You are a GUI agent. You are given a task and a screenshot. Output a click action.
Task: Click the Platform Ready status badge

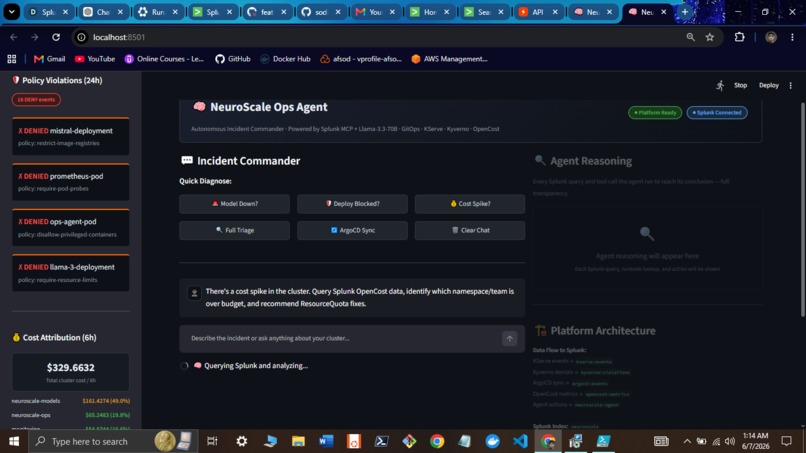pos(655,113)
